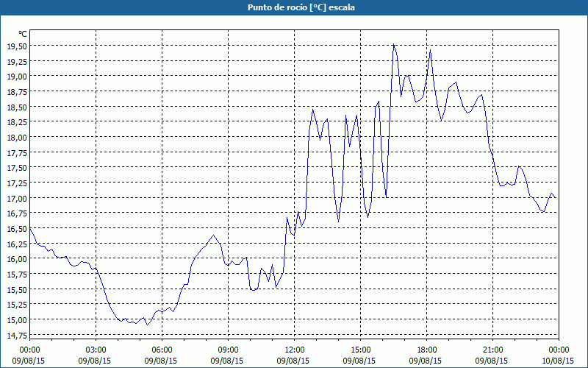Image resolution: width=588 pixels, height=368 pixels.
Task: Click the 17,75 y-axis label
Action: [x=17, y=152]
